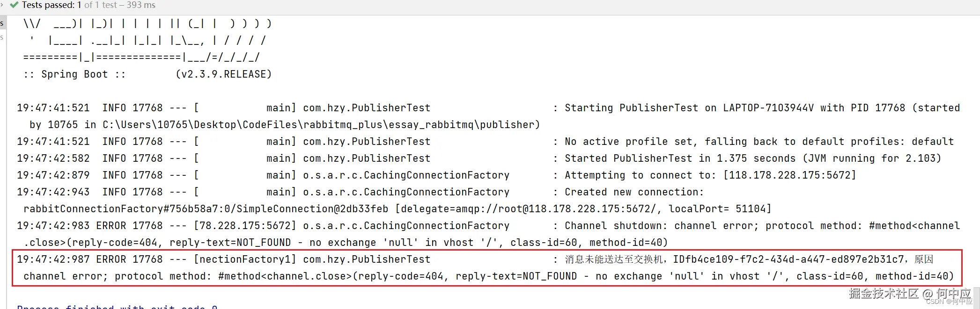Viewport: 980px width, 309px height.
Task: Click 'com.hzy.PublisherTest' on the 19:47:42:582 line
Action: [x=367, y=158]
